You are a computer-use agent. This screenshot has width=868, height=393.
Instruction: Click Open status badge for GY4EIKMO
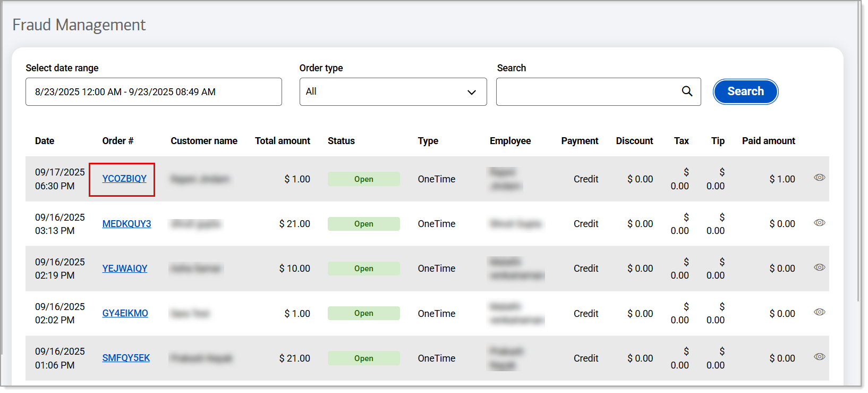coord(364,313)
